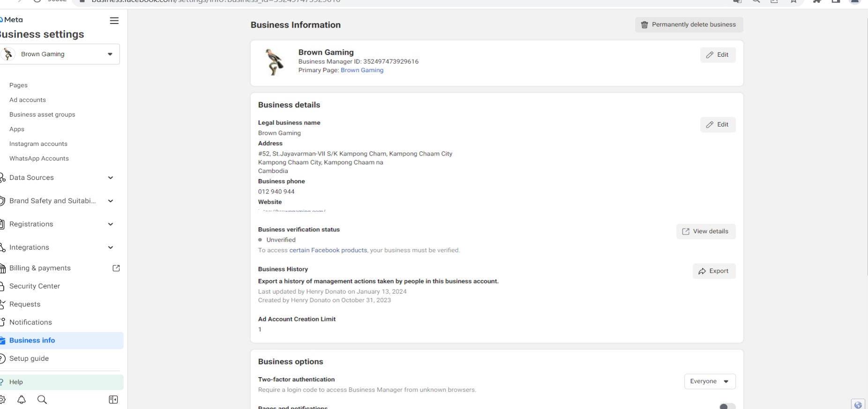
Task: Open the Brown Gaming primary page link
Action: point(362,70)
